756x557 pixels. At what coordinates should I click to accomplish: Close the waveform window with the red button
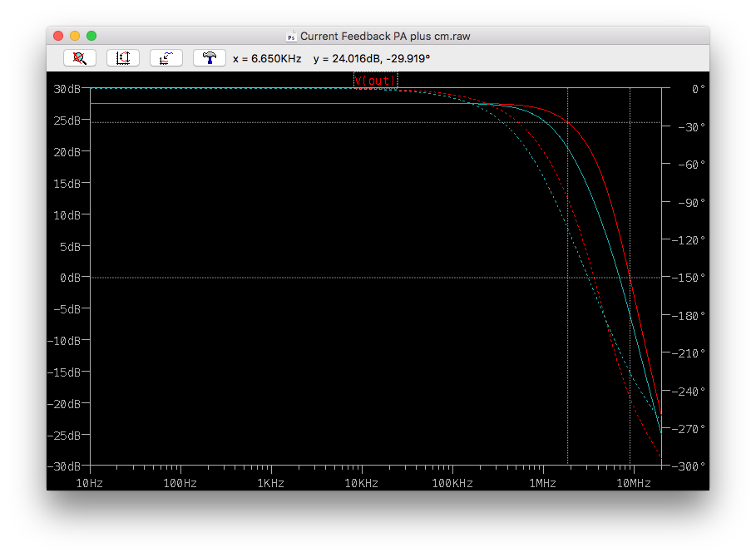58,36
